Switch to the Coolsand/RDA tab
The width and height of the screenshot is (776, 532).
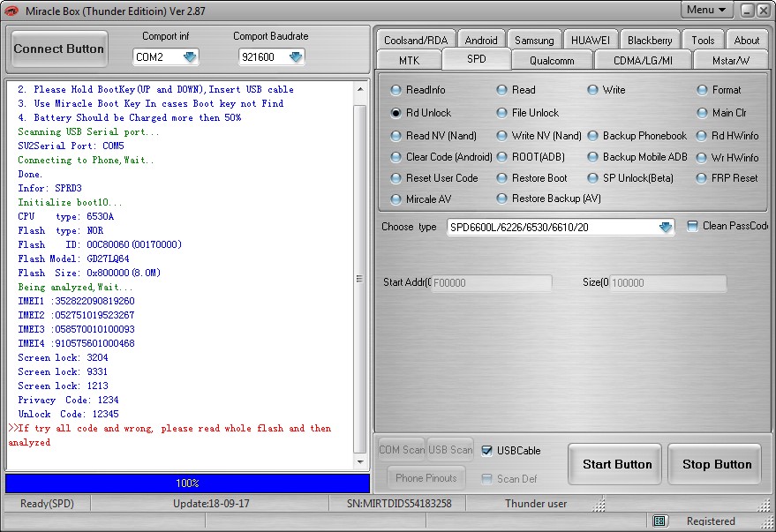415,40
